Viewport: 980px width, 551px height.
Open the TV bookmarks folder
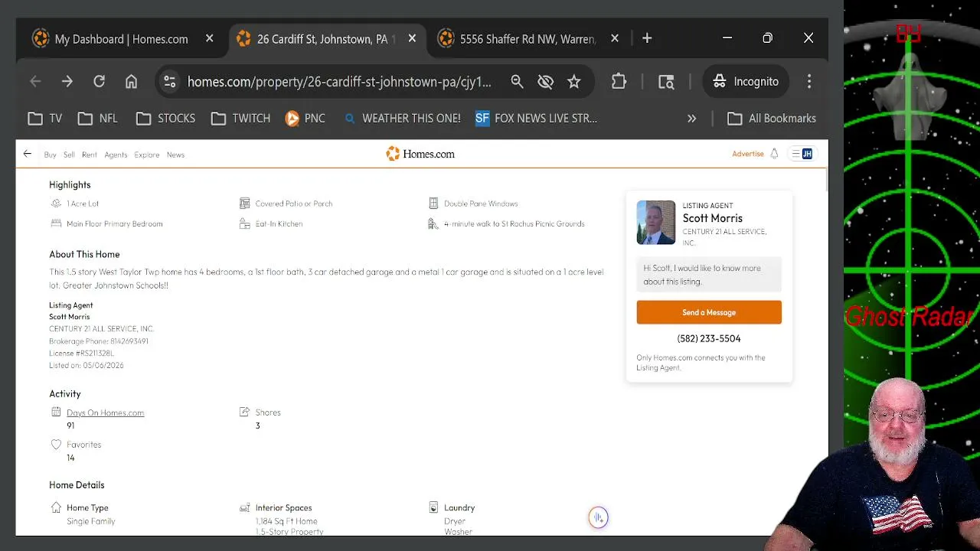point(45,119)
